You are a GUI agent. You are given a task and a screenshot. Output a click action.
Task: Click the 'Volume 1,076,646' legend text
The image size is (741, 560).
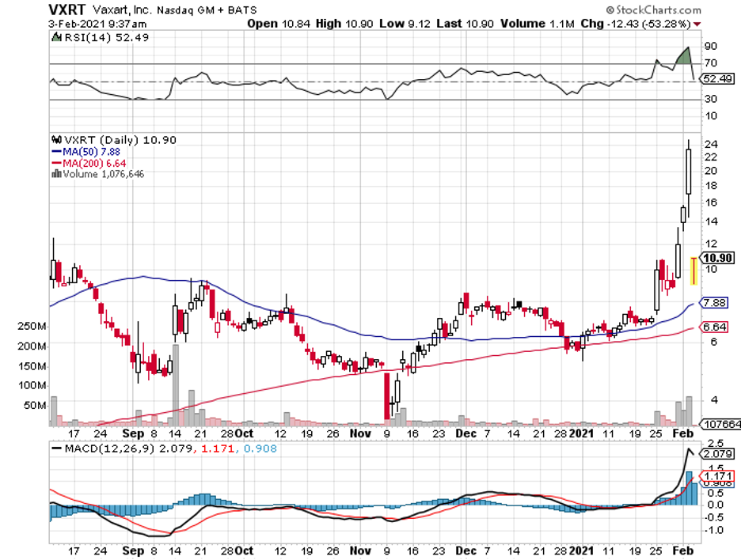coord(104,174)
